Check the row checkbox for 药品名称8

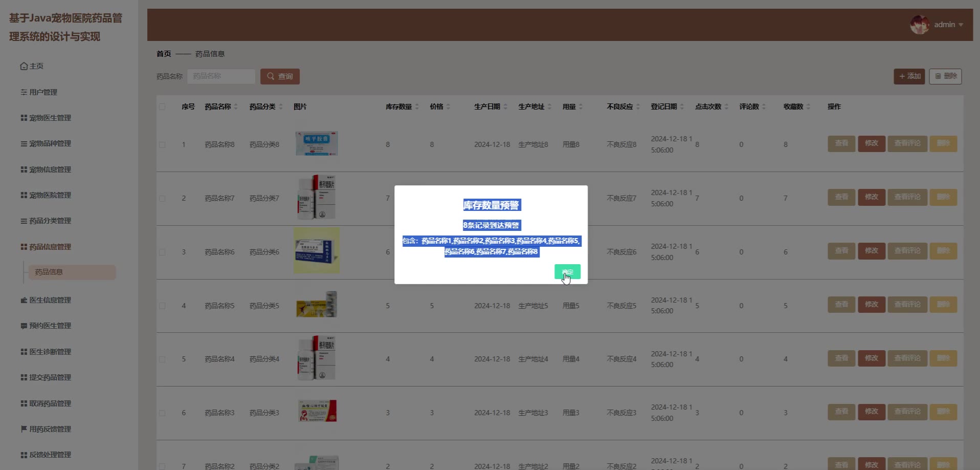tap(162, 145)
